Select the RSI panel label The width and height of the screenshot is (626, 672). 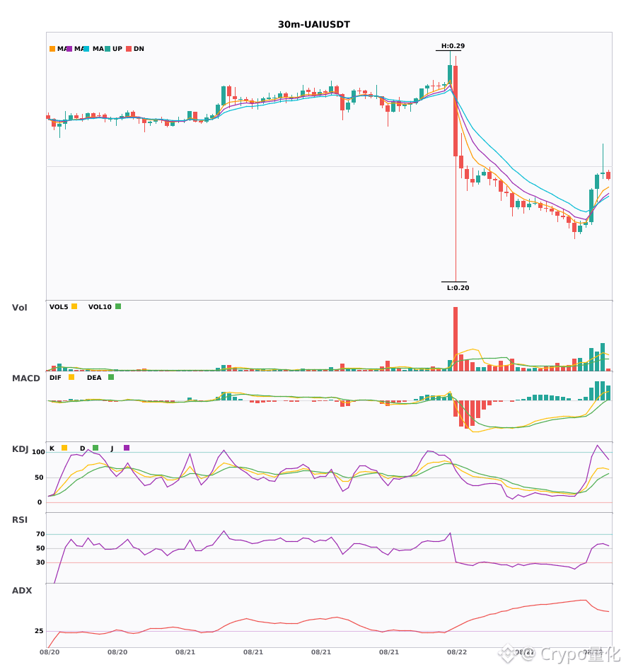pos(20,519)
